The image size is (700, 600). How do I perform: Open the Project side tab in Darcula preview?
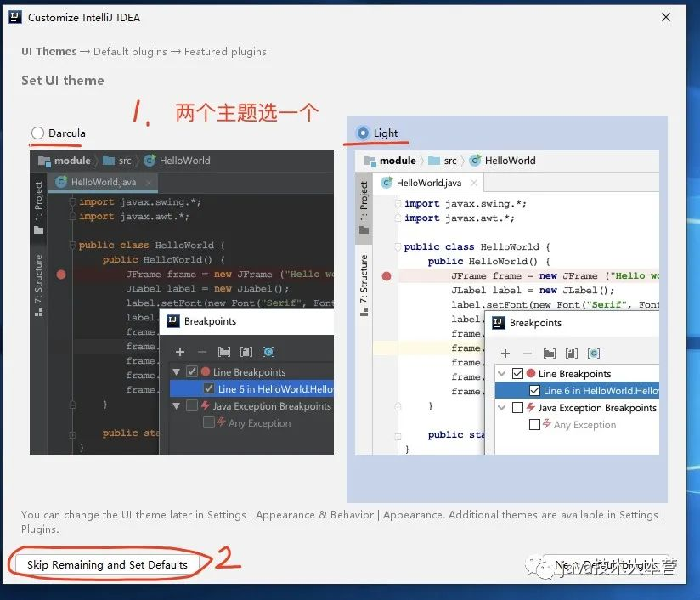click(x=38, y=207)
